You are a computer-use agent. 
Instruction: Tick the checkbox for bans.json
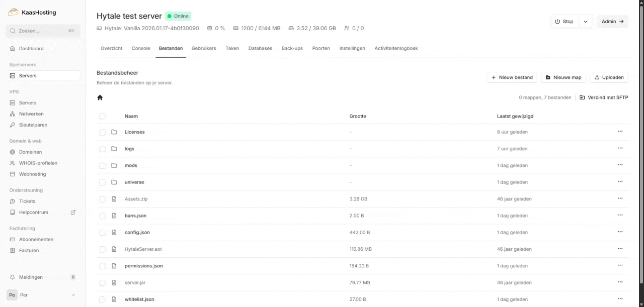pyautogui.click(x=102, y=216)
